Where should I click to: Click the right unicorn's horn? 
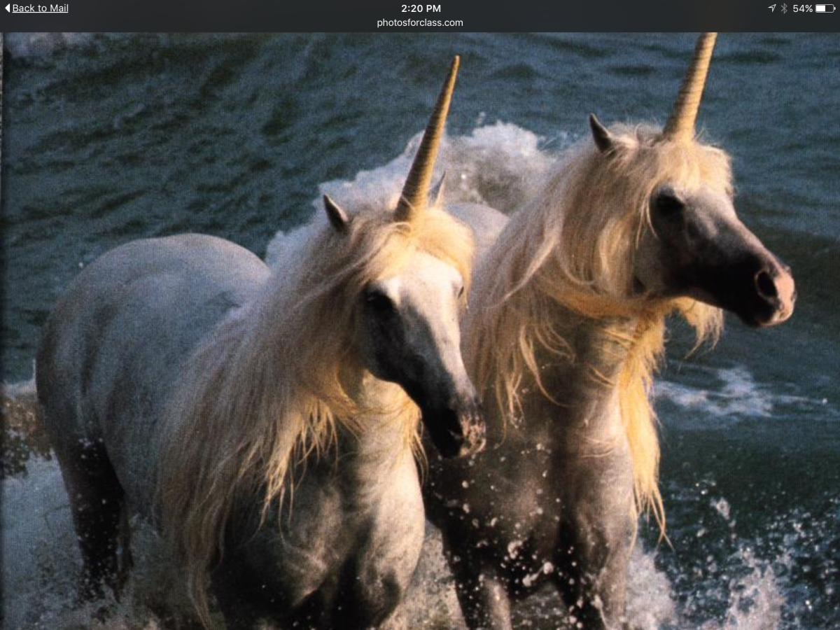(692, 84)
